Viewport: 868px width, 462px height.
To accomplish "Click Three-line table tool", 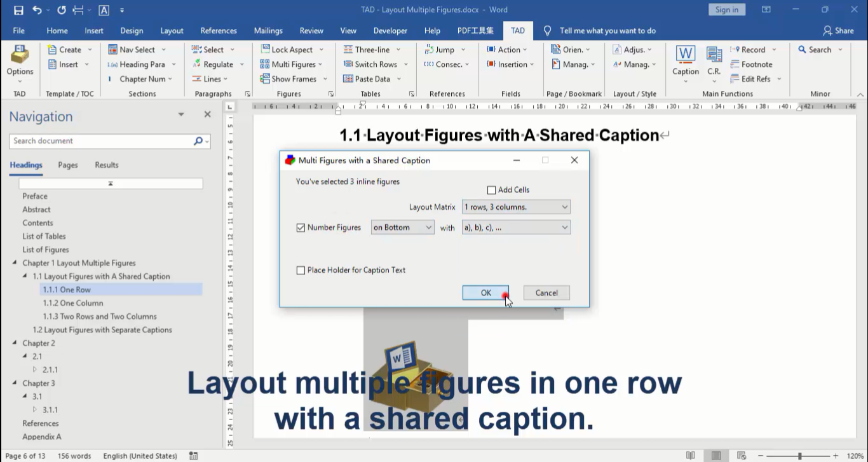I will (x=372, y=50).
